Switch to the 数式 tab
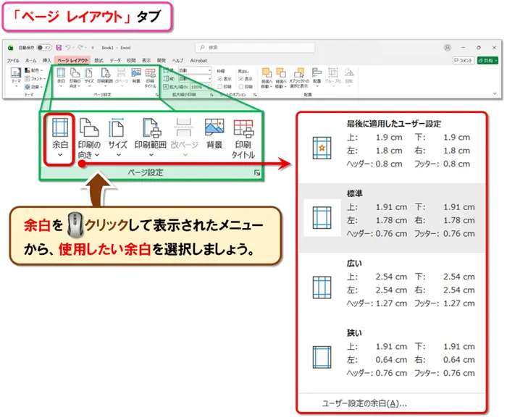 coord(99,60)
